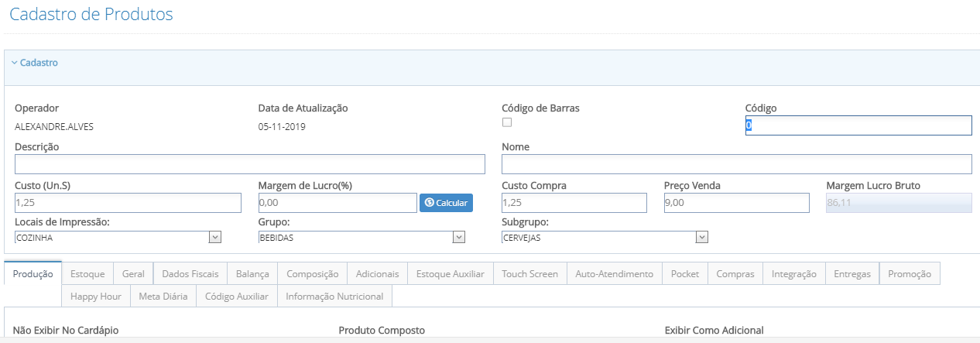Viewport: 980px width, 343px height.
Task: Open the Subgrupo dropdown showing CERVEJAS
Action: click(x=605, y=237)
